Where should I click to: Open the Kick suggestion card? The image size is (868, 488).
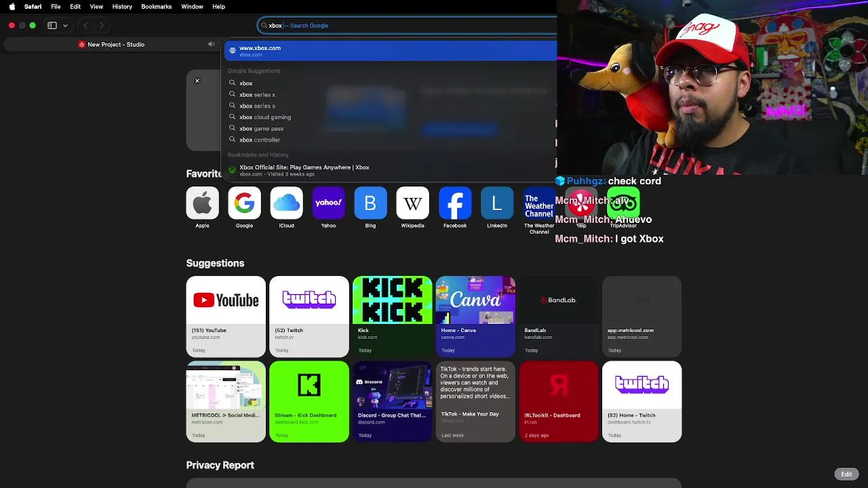[392, 317]
